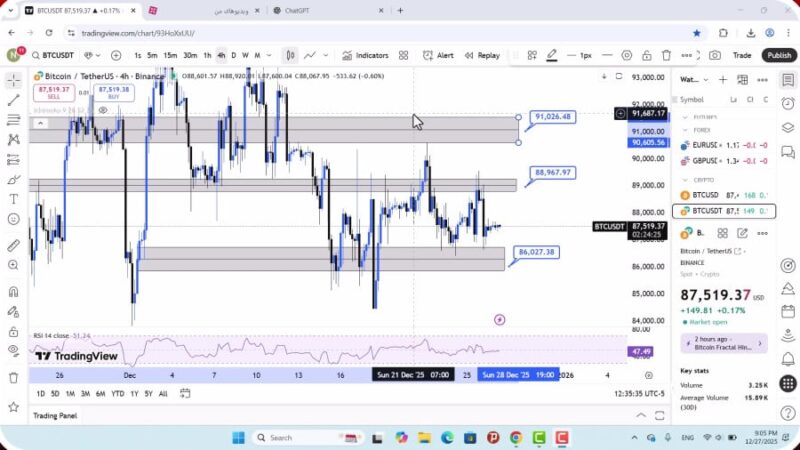Select the trend line drawing tool
Screen dimensions: 800x450
13,100
